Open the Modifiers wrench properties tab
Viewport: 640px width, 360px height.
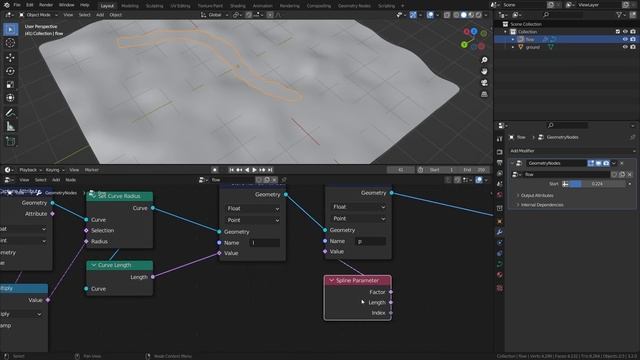coord(500,232)
